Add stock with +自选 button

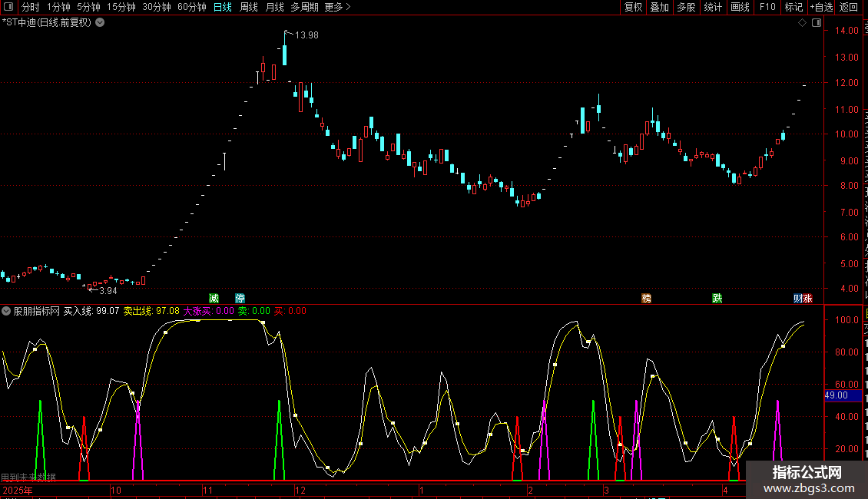coord(821,7)
